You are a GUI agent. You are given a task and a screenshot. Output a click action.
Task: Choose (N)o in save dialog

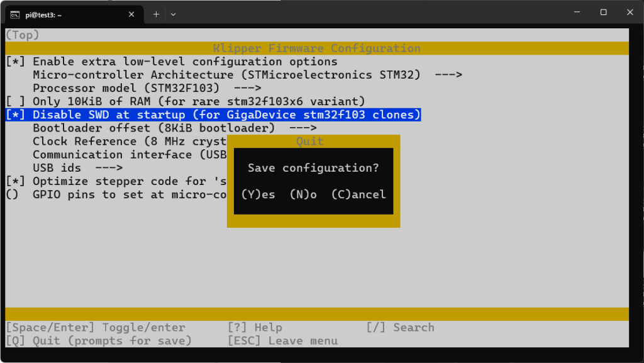pyautogui.click(x=303, y=194)
